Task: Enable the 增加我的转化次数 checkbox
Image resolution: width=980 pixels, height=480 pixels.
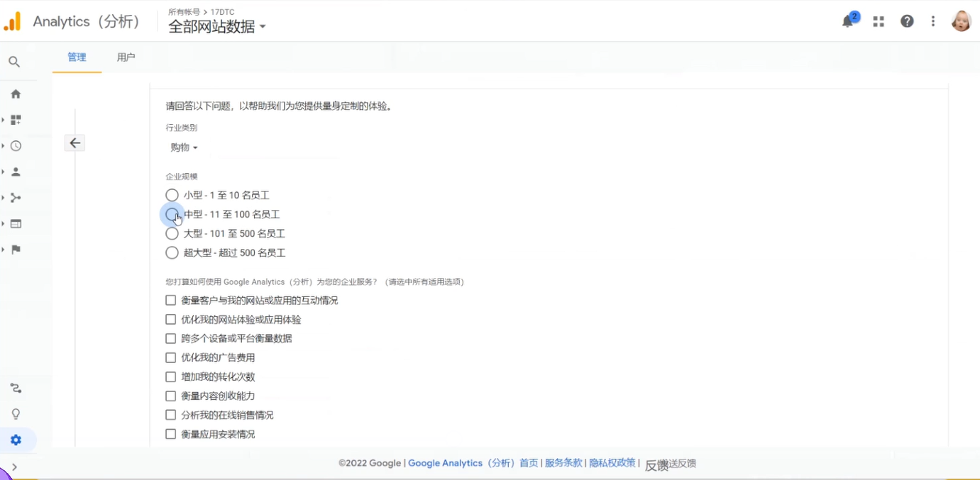Action: (170, 376)
